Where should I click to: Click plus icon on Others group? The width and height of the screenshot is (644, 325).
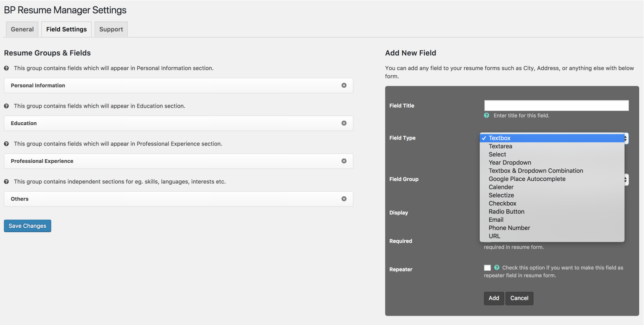344,199
